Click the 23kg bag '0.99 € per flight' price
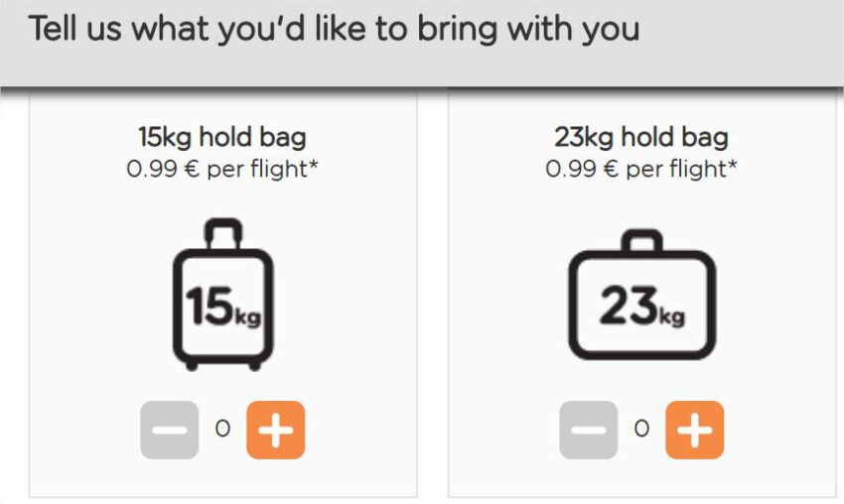The width and height of the screenshot is (844, 504). 635,169
